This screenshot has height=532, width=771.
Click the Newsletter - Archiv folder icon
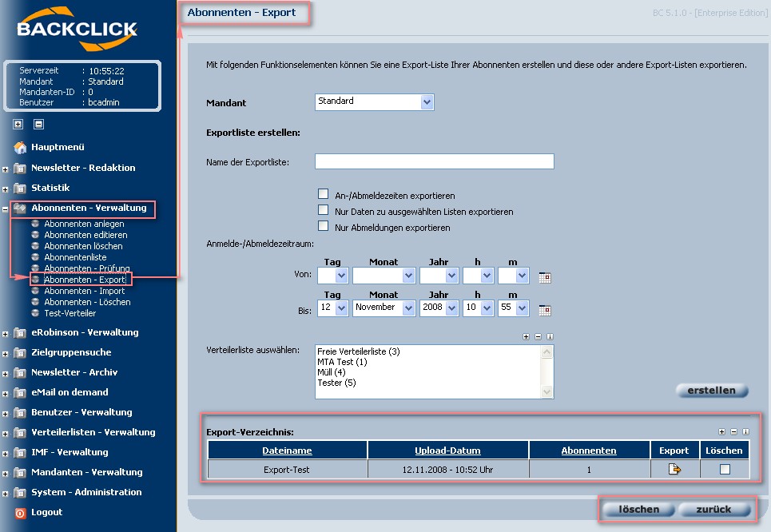point(20,373)
